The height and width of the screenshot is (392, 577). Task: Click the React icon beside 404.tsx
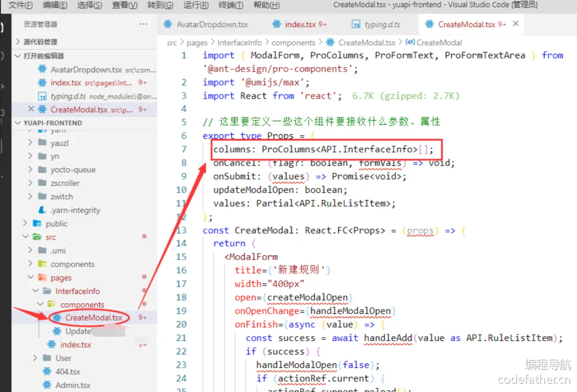(46, 372)
